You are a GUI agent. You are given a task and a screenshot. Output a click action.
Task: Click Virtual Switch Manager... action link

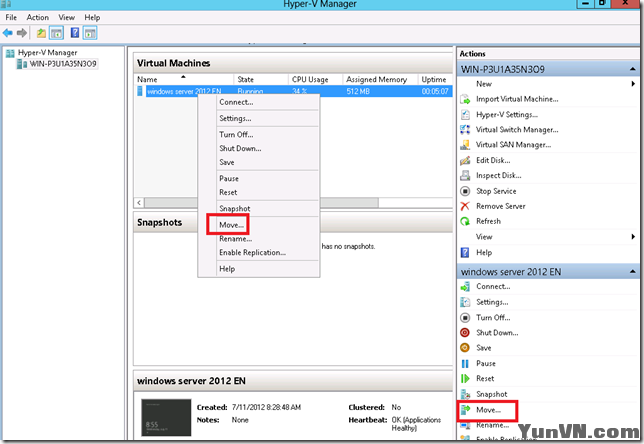517,130
